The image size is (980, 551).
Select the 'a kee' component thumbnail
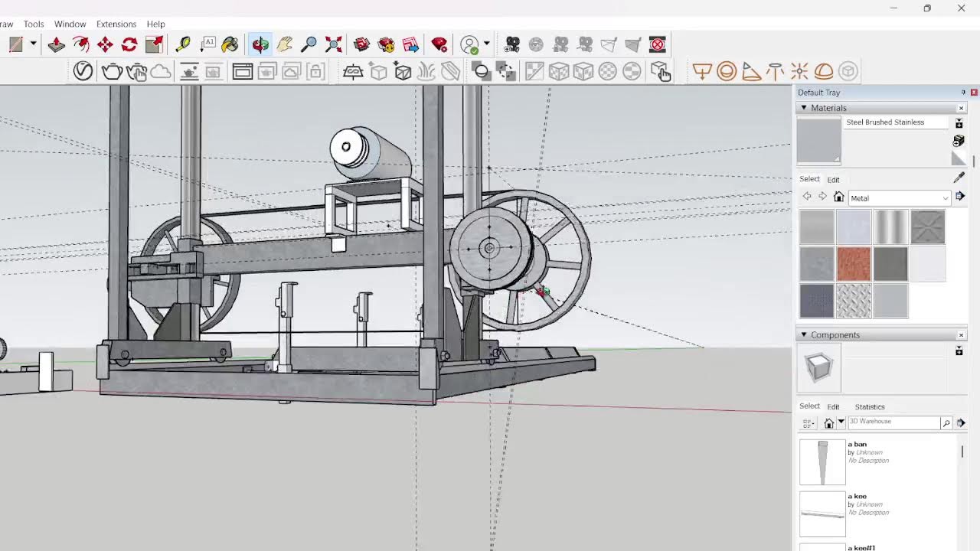pyautogui.click(x=822, y=514)
